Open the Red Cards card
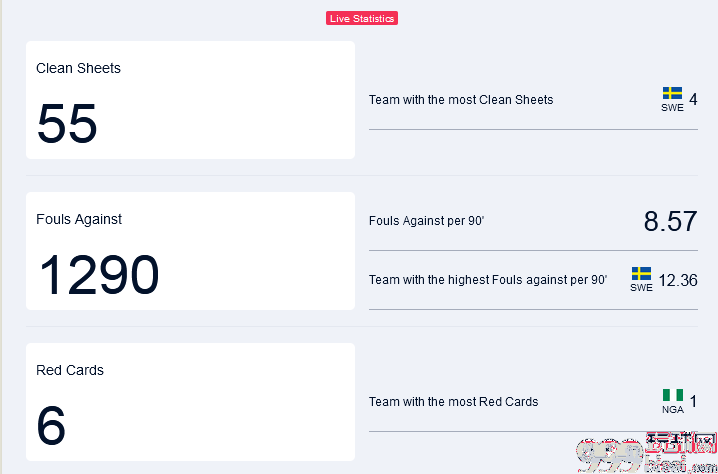Image resolution: width=718 pixels, height=474 pixels. click(x=190, y=402)
